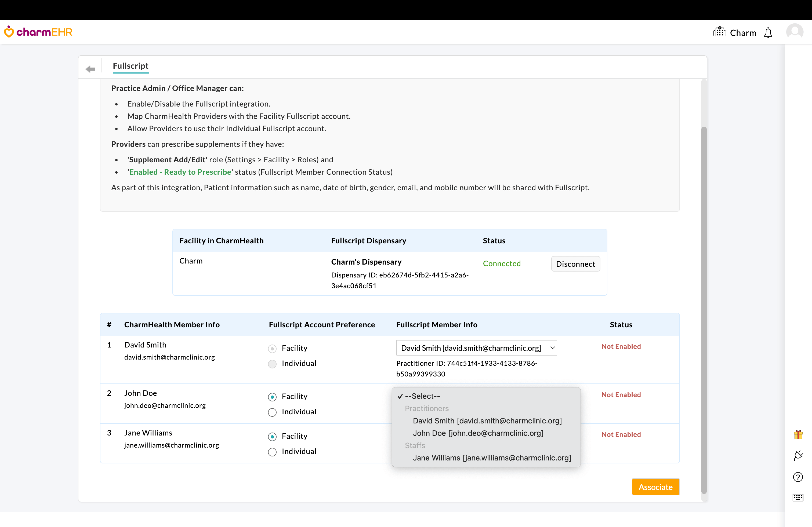Viewport: 812px width, 527px height.
Task: Pick the --Select-- option
Action: [x=422, y=396]
